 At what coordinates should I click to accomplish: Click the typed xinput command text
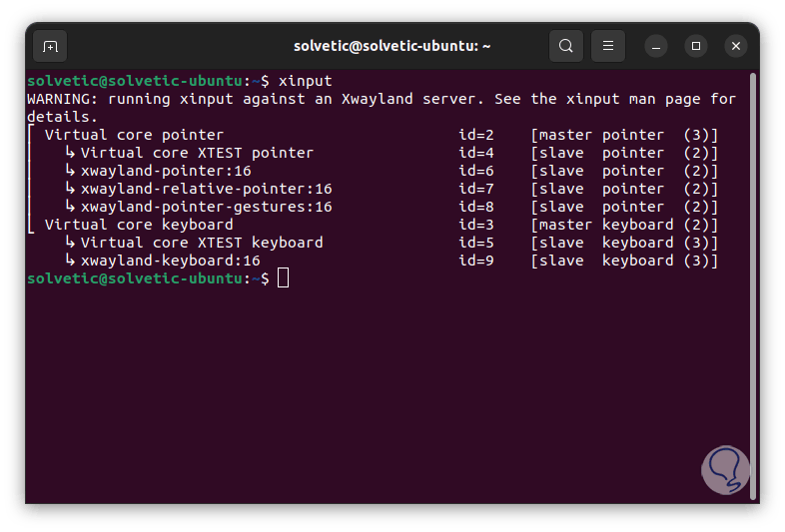click(305, 81)
